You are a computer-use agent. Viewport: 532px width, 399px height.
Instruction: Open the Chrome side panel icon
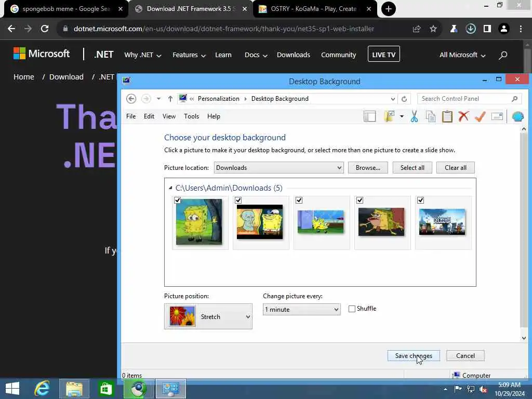[487, 29]
